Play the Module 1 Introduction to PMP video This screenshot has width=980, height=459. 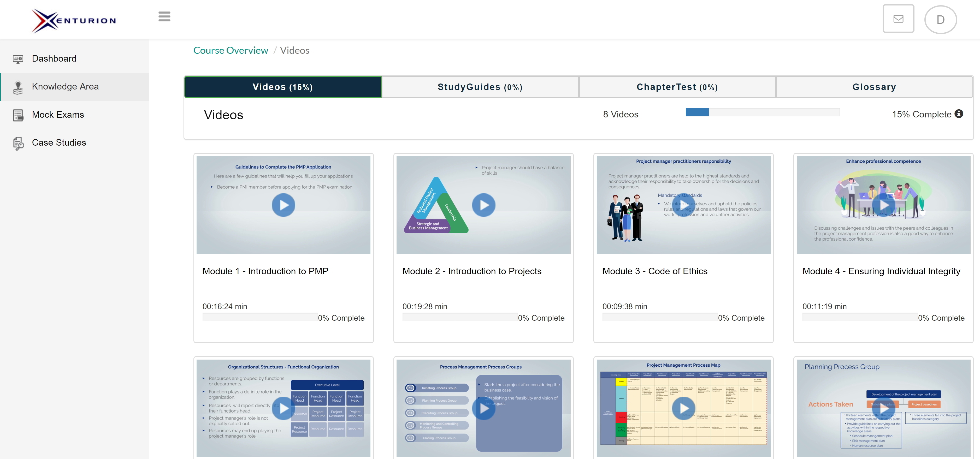point(283,205)
